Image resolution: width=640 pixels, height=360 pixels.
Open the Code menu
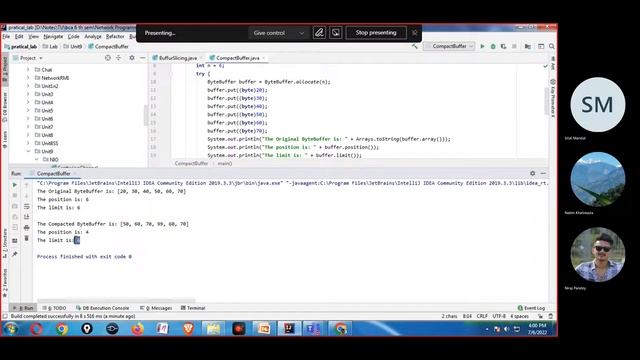73,37
